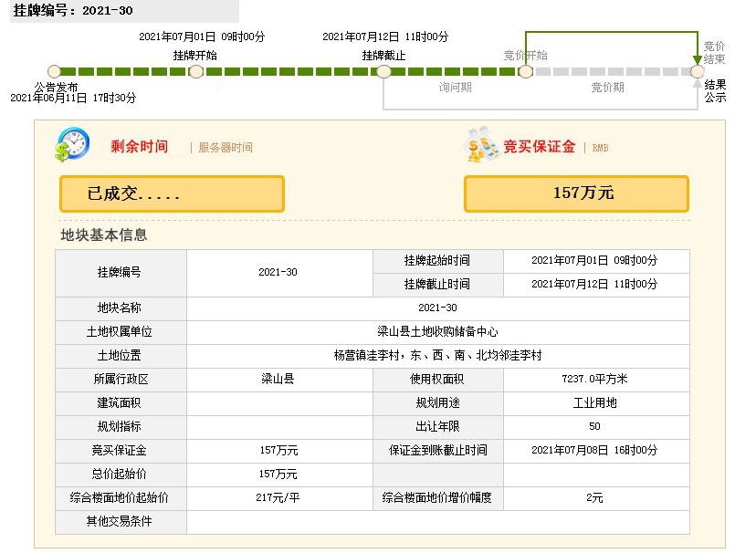756x553 pixels.
Task: Click the green arrow pointing at 竞价结束
Action: click(x=698, y=59)
